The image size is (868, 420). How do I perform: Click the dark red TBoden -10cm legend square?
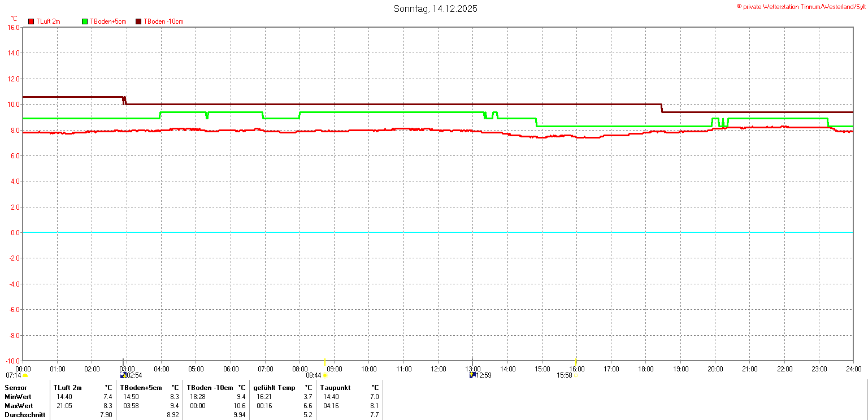click(x=138, y=21)
